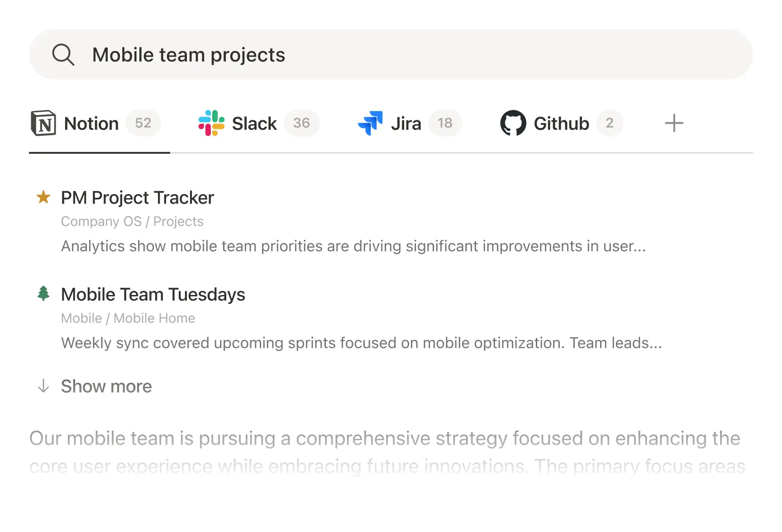Click the Notion logo icon
The width and height of the screenshot is (782, 532).
click(43, 123)
